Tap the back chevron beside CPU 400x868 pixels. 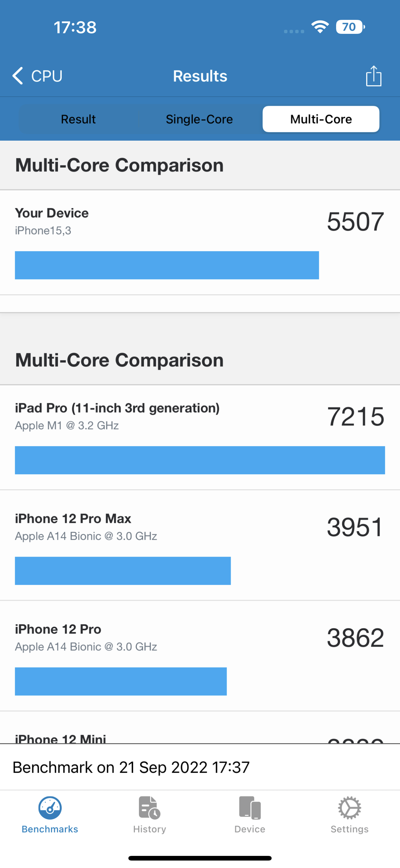[18, 75]
